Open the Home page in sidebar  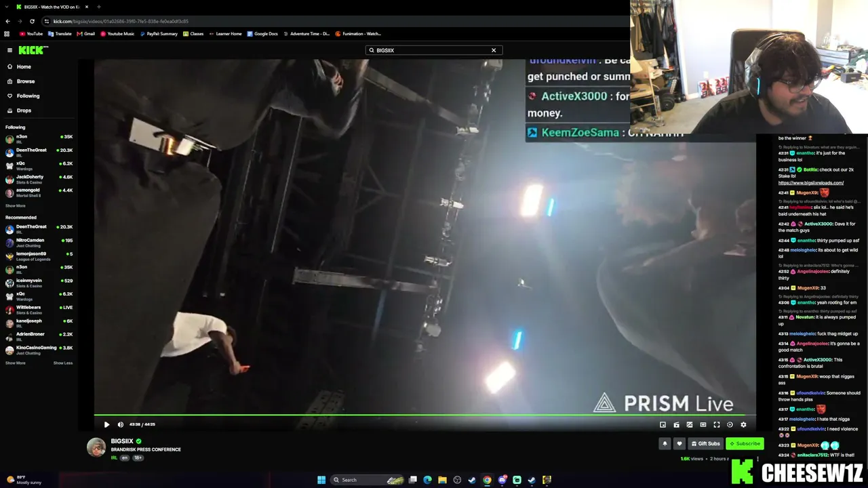tap(19, 66)
